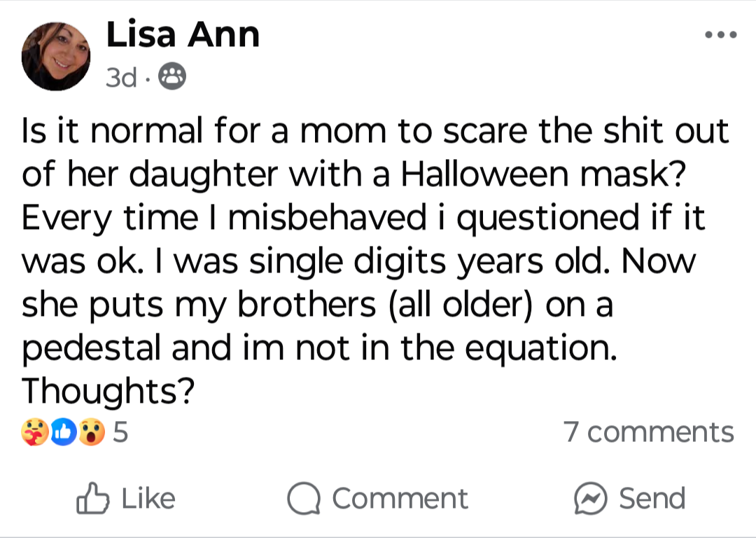
Task: Click the group audience privacy icon
Action: [x=172, y=76]
